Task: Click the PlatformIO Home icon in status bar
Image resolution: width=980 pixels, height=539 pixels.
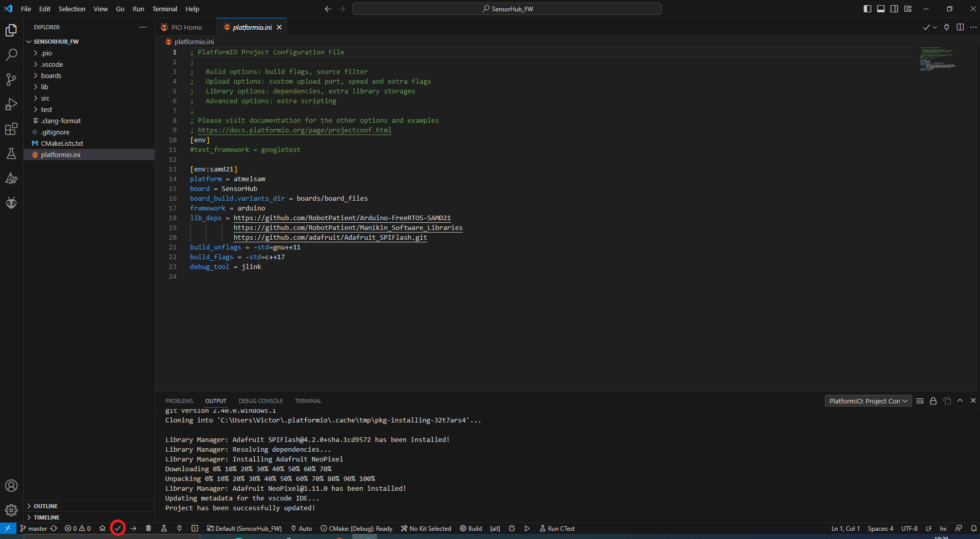Action: coord(102,528)
